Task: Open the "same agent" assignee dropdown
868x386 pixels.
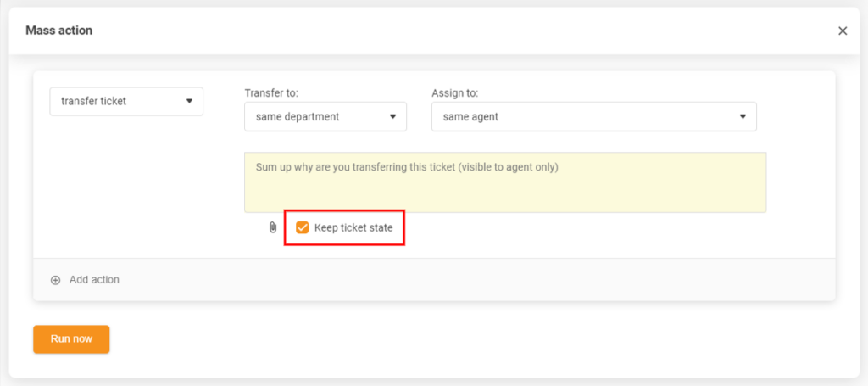Action: [593, 117]
